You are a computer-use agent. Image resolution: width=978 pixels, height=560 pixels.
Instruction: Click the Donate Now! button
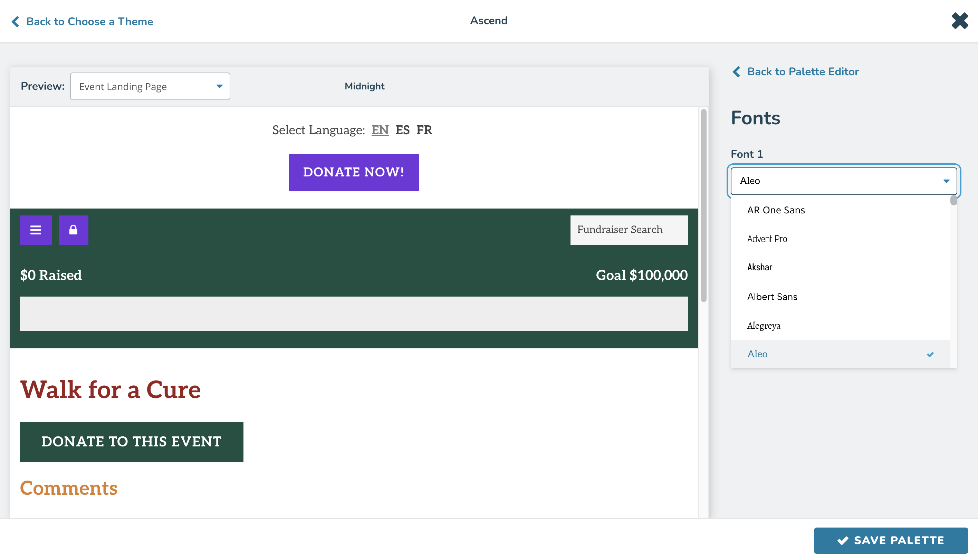(x=353, y=172)
